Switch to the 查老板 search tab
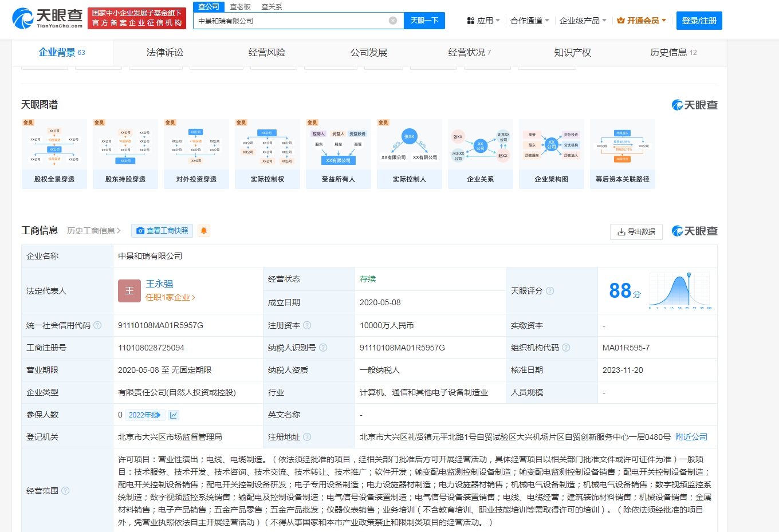The height and width of the screenshot is (532, 779). coord(240,7)
